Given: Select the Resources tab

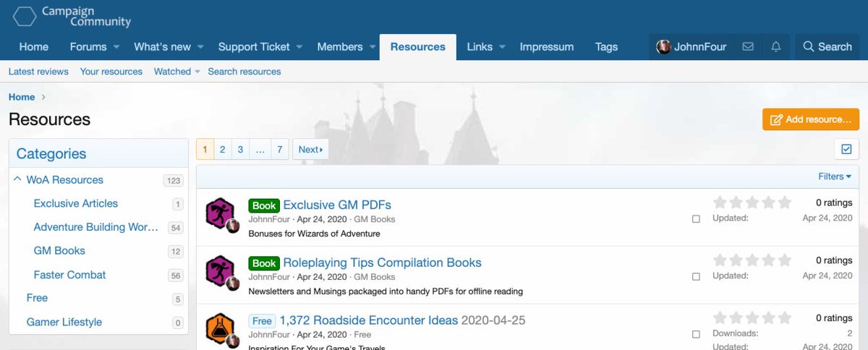Looking at the screenshot, I should coord(418,47).
